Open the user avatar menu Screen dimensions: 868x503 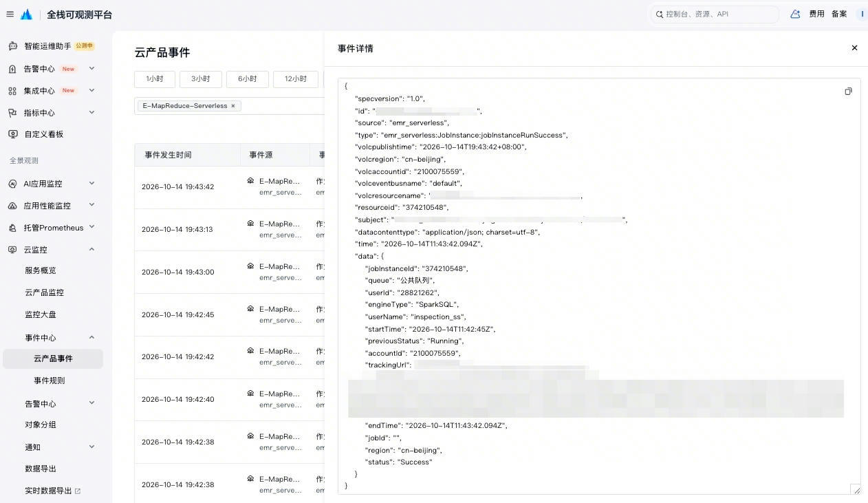coord(862,14)
